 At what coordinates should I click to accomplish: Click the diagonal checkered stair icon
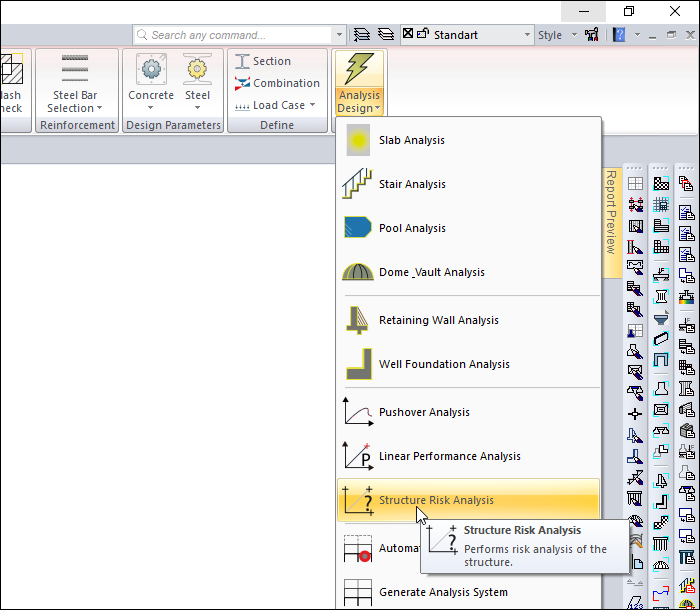point(661,522)
